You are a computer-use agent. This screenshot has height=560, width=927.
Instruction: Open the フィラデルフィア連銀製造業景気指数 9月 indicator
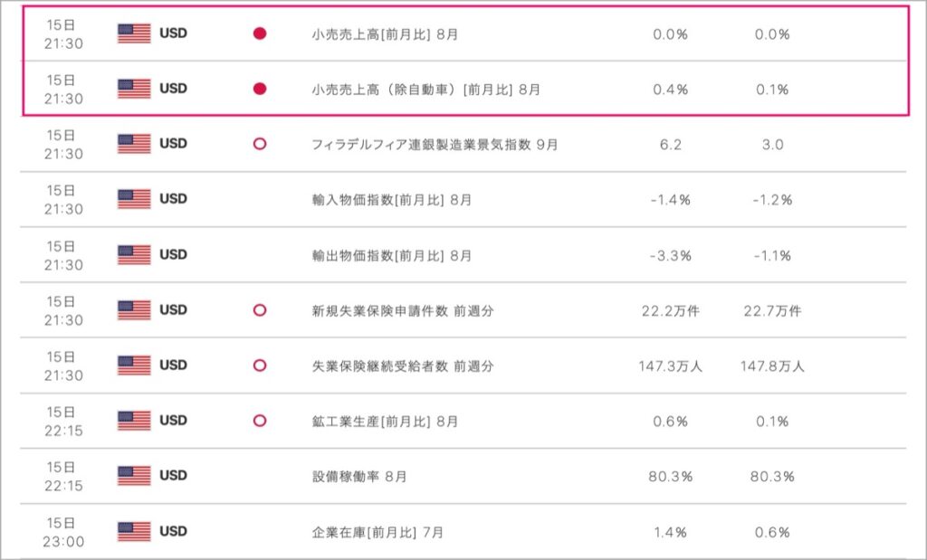click(435, 144)
